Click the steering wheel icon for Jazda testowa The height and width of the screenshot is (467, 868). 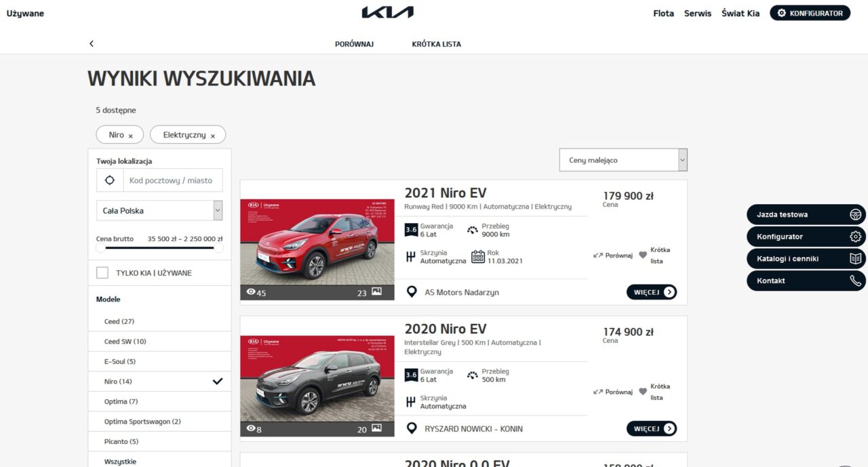point(855,214)
